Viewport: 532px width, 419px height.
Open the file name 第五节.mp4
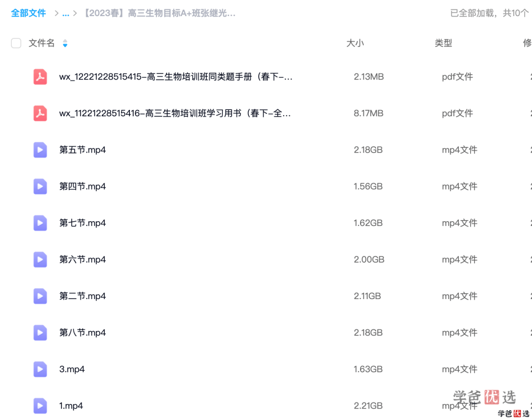[83, 150]
